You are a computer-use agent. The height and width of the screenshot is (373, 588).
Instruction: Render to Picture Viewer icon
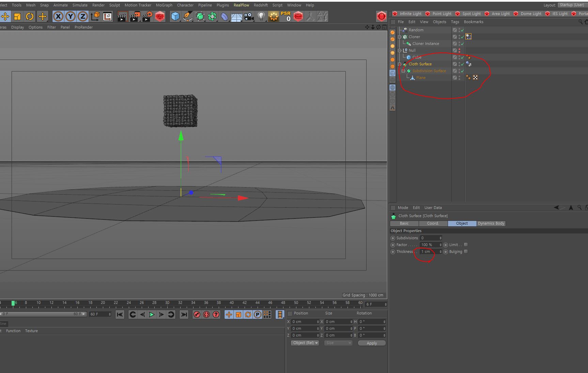point(135,16)
